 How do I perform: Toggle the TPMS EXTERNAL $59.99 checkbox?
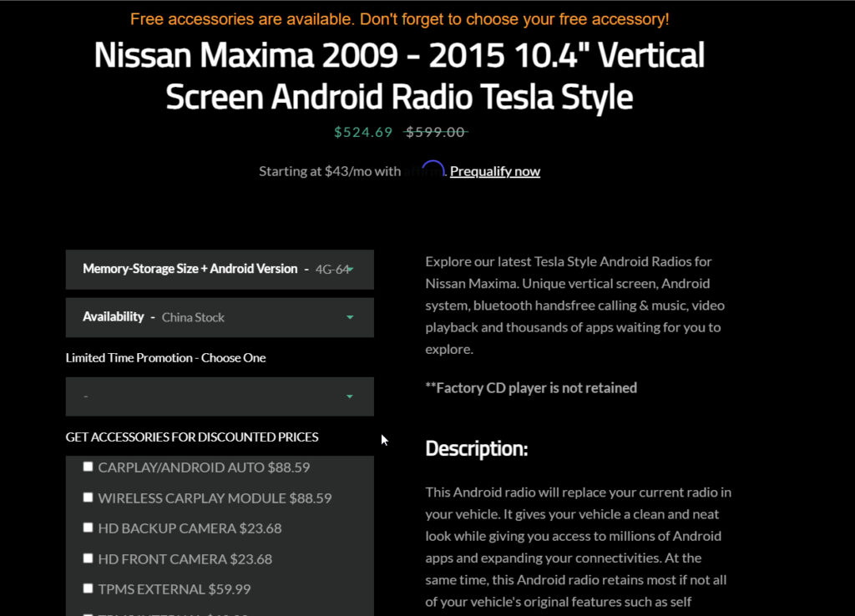point(89,588)
